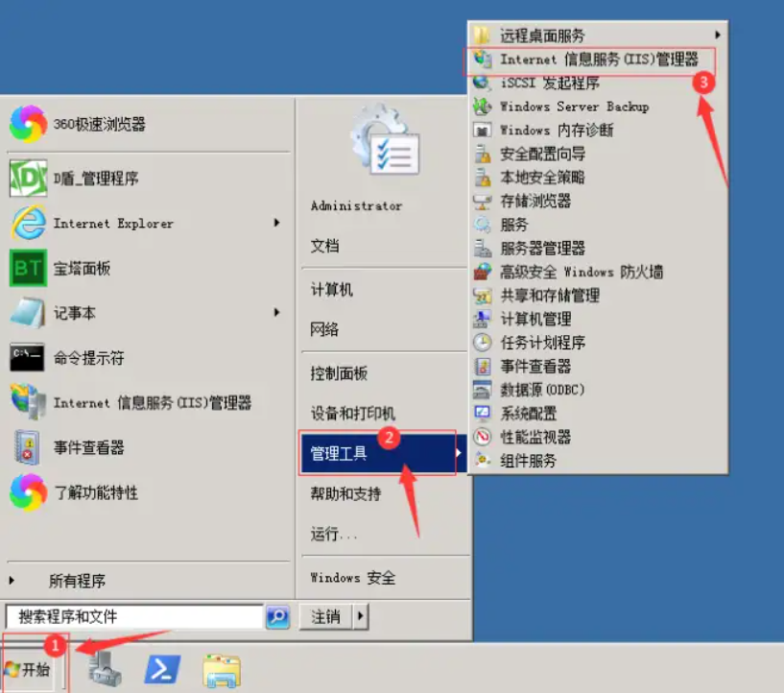This screenshot has height=693, width=784.
Task: Click the 开始 Start button
Action: click(x=30, y=669)
